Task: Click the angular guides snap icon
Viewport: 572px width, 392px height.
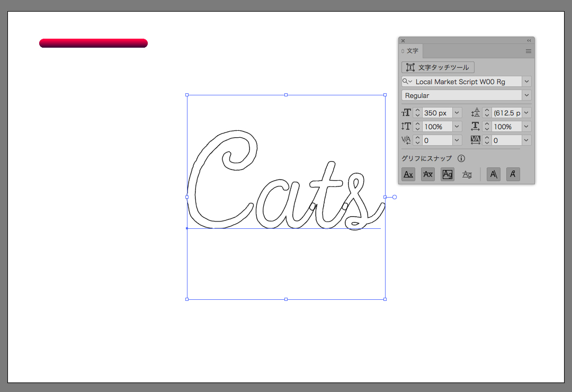Action: point(493,174)
